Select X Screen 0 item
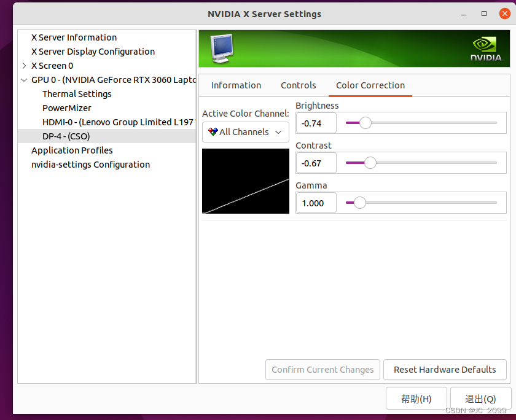Image resolution: width=516 pixels, height=420 pixels. click(x=52, y=66)
